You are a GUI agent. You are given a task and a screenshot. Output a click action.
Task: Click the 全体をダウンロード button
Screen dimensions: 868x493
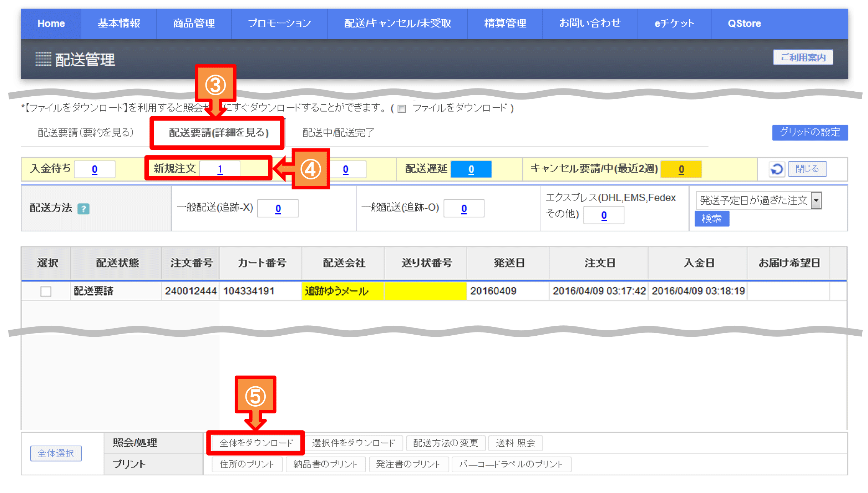click(256, 443)
